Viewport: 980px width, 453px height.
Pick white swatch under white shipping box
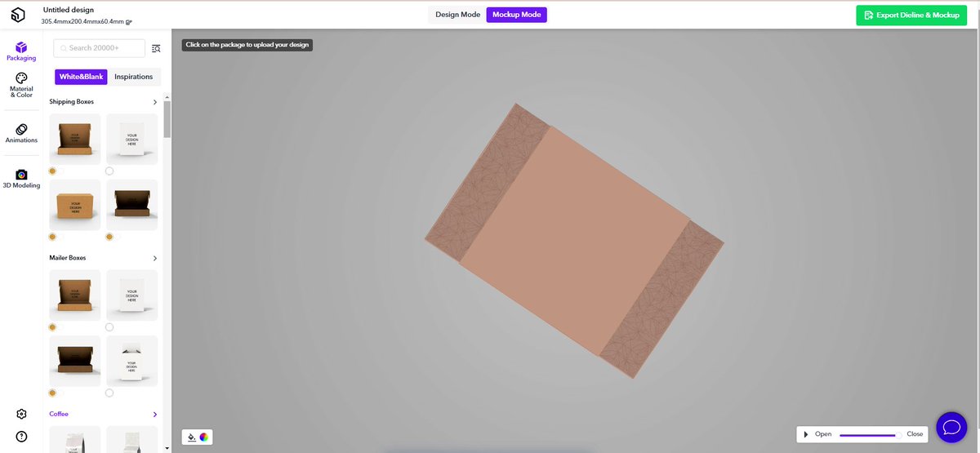[x=109, y=171]
